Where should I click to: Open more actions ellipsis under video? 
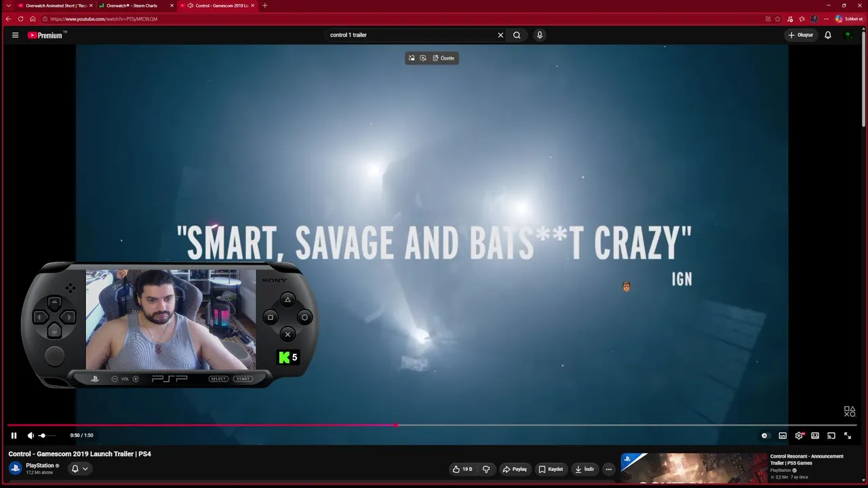608,469
